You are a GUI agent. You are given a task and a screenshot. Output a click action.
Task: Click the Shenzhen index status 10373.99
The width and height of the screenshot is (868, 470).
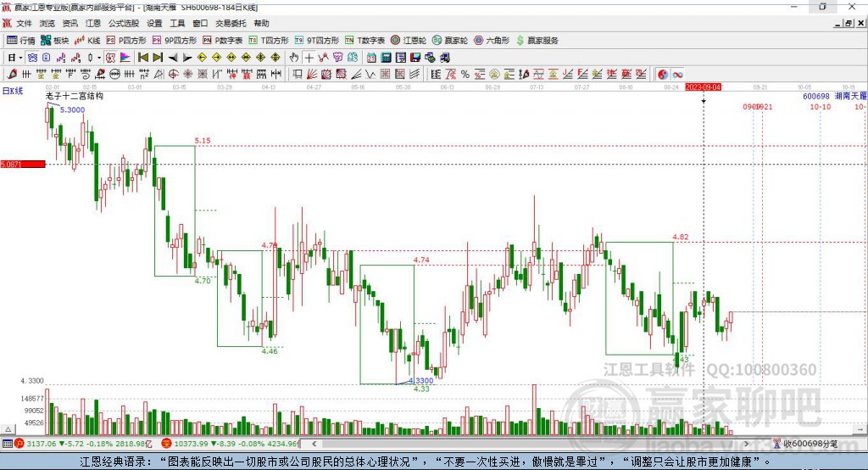(x=190, y=444)
